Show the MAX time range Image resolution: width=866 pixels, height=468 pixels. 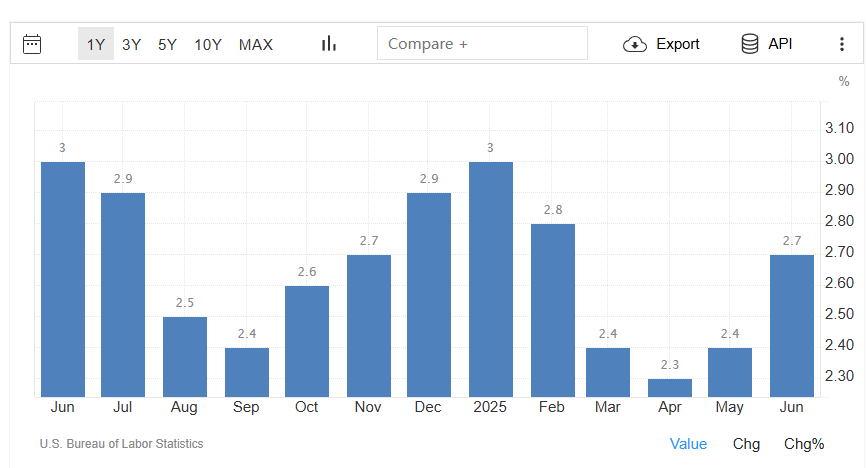tap(256, 44)
